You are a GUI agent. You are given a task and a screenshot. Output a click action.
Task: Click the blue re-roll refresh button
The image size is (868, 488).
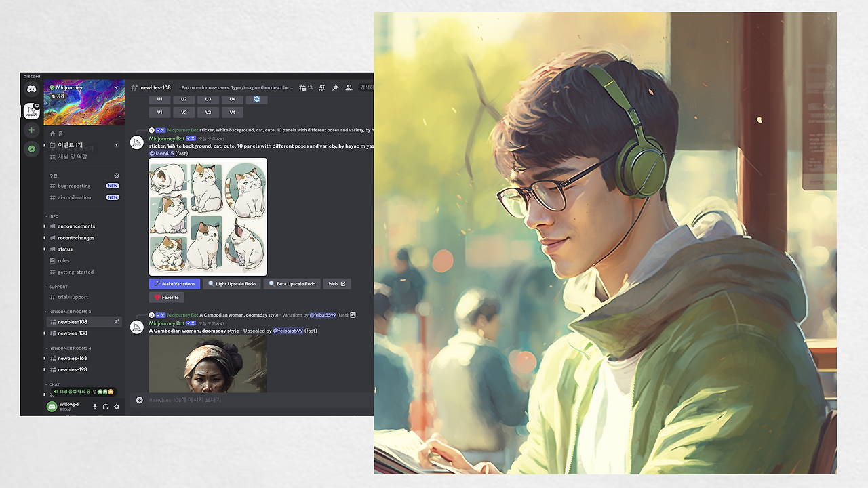tap(257, 99)
